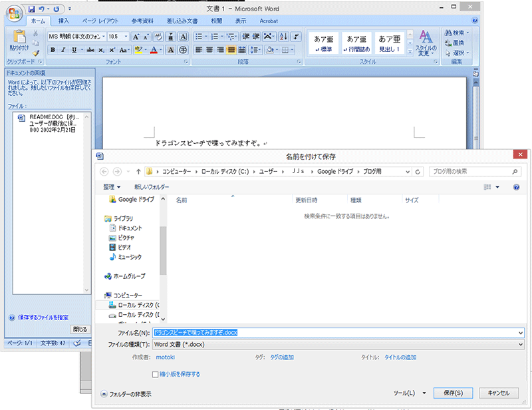Open the Acrobat ribbon tab
The image size is (532, 410).
pyautogui.click(x=269, y=21)
